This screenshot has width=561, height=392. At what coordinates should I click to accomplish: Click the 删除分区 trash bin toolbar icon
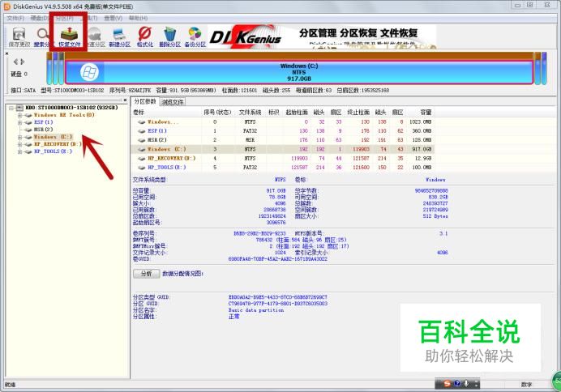pos(170,34)
